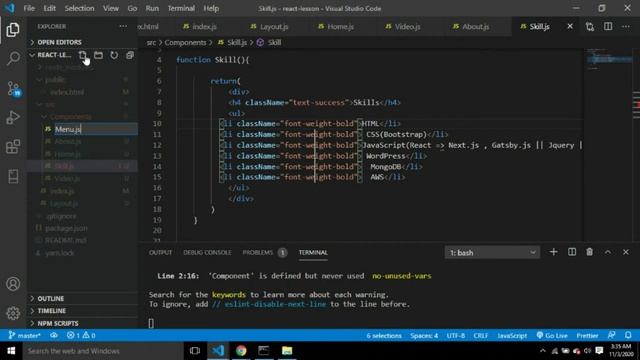The height and width of the screenshot is (360, 640).
Task: Open the Manage gear in activity bar
Action: [13, 313]
